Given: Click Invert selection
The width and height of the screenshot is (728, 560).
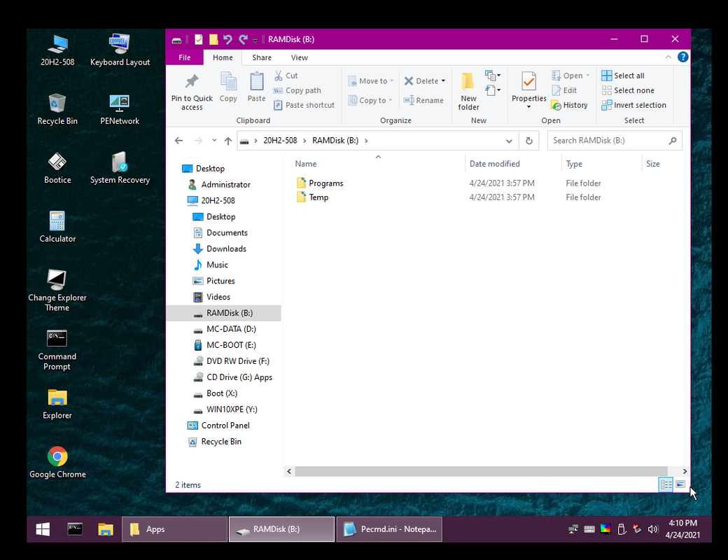Looking at the screenshot, I should point(633,105).
